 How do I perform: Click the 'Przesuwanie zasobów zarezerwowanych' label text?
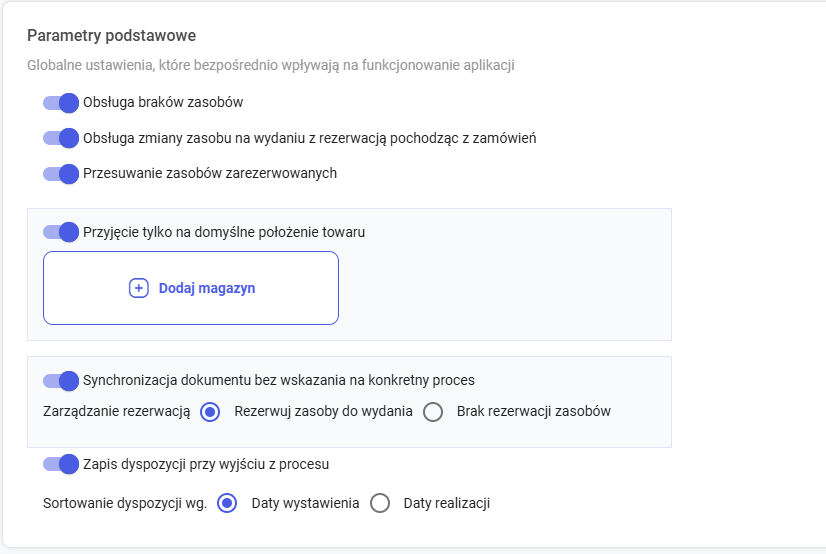(x=210, y=173)
